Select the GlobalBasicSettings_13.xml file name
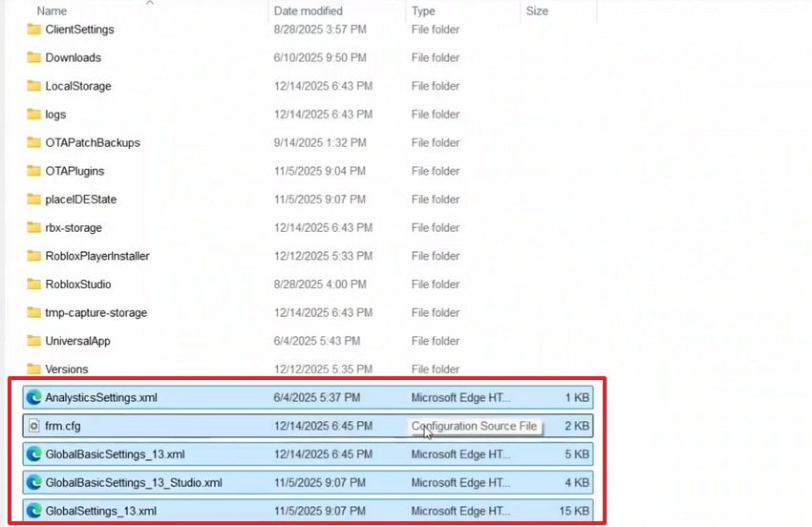The width and height of the screenshot is (812, 527). (x=115, y=454)
